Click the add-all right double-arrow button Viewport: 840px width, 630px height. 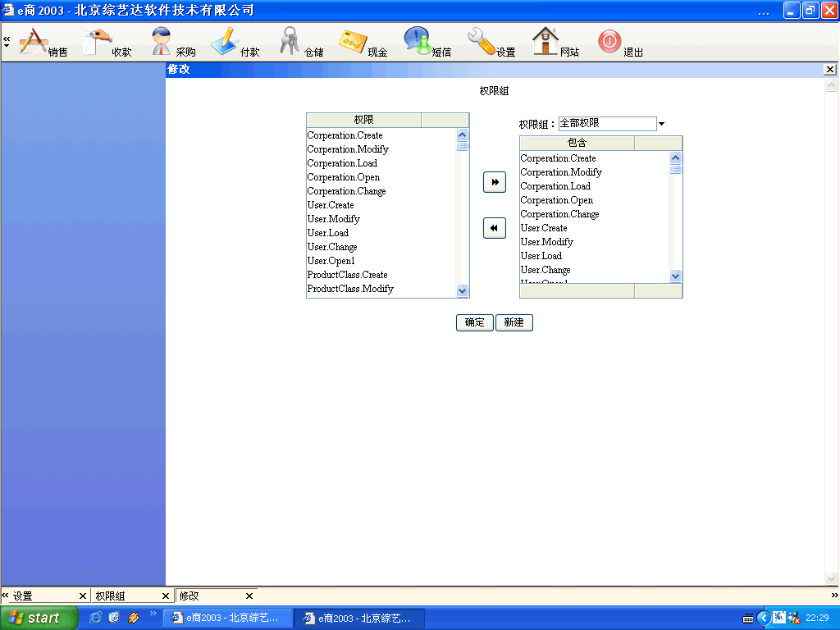point(494,182)
